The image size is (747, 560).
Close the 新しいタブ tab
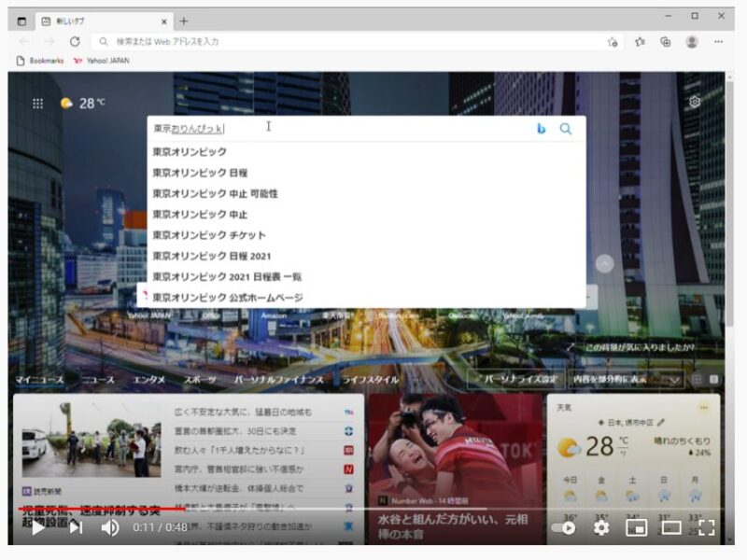(164, 21)
